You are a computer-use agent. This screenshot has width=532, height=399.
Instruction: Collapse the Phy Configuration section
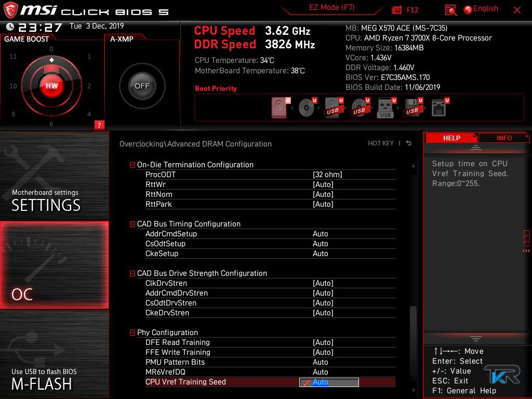tap(132, 333)
